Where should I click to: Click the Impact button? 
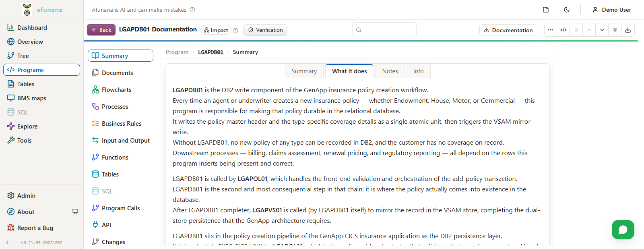click(216, 30)
